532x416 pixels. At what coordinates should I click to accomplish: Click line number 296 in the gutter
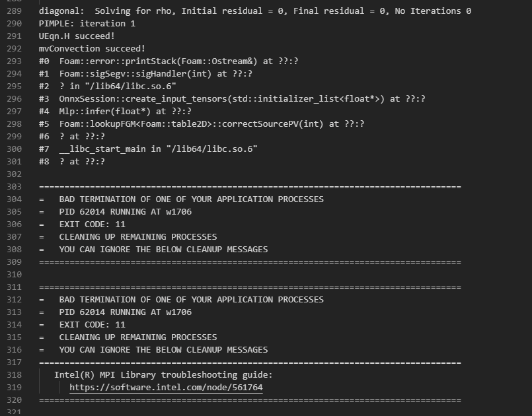(x=14, y=99)
